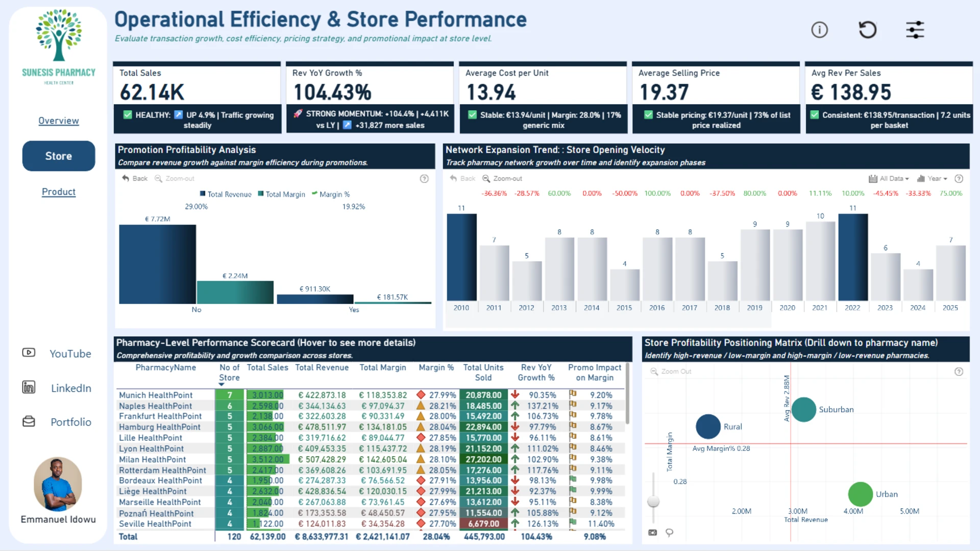Click the reset filters circular arrow icon
Viewport: 980px width, 551px height.
pyautogui.click(x=867, y=30)
